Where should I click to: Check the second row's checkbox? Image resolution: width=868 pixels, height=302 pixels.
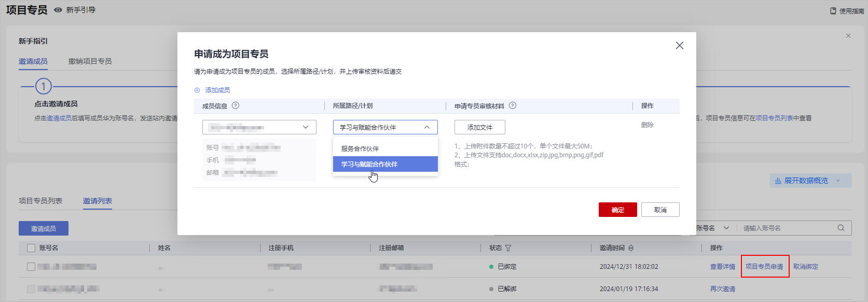[x=31, y=289]
